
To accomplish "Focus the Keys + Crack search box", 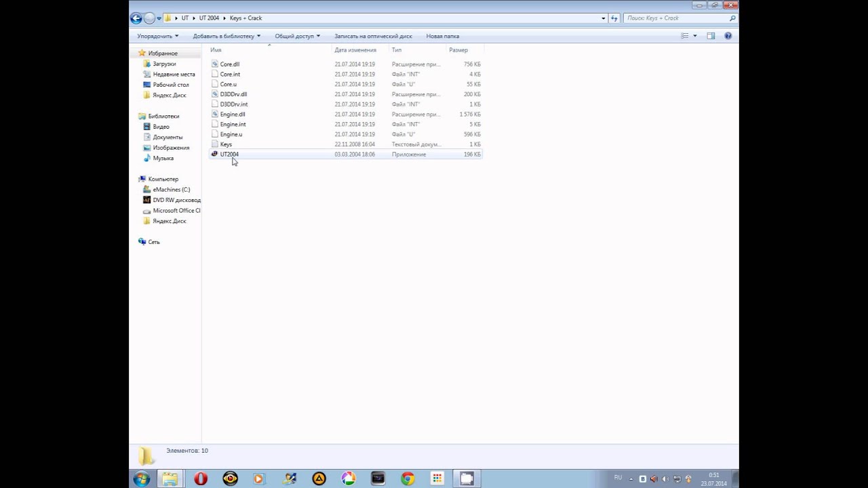I will pyautogui.click(x=680, y=18).
